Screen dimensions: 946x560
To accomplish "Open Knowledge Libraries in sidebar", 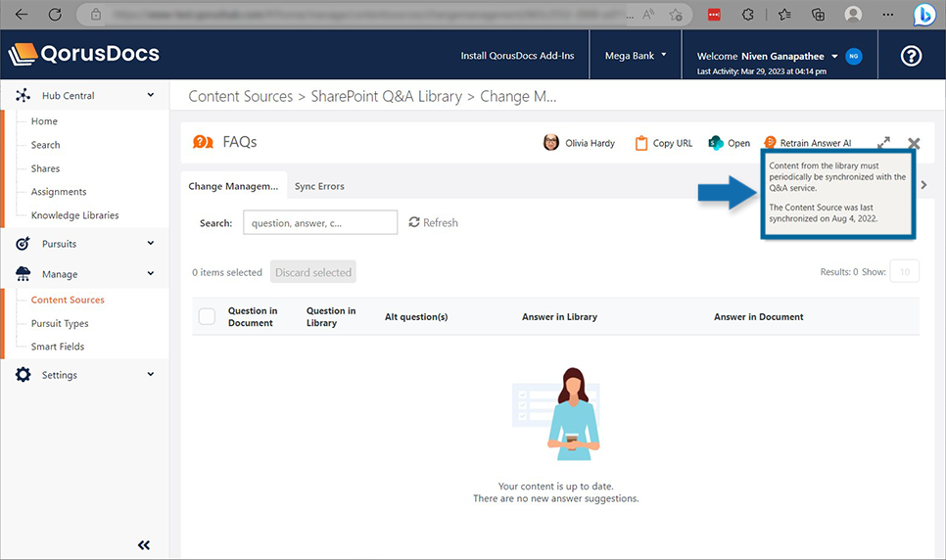I will tap(74, 214).
